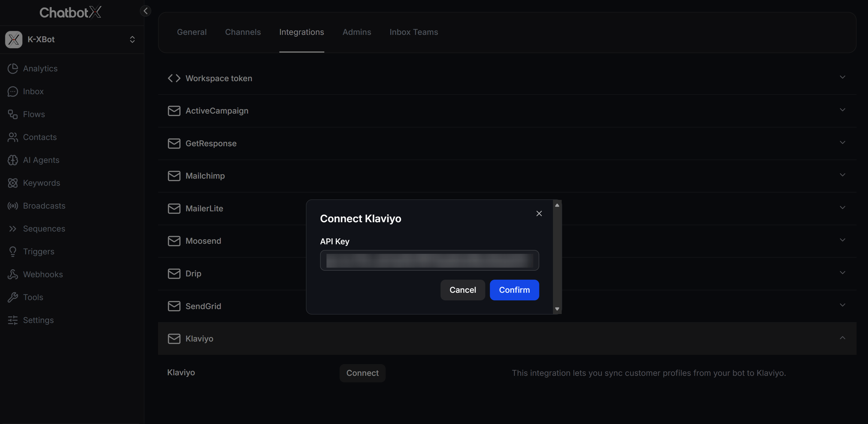Click the SendGrid envelope icon
Screen dimensions: 868x424
174,306
